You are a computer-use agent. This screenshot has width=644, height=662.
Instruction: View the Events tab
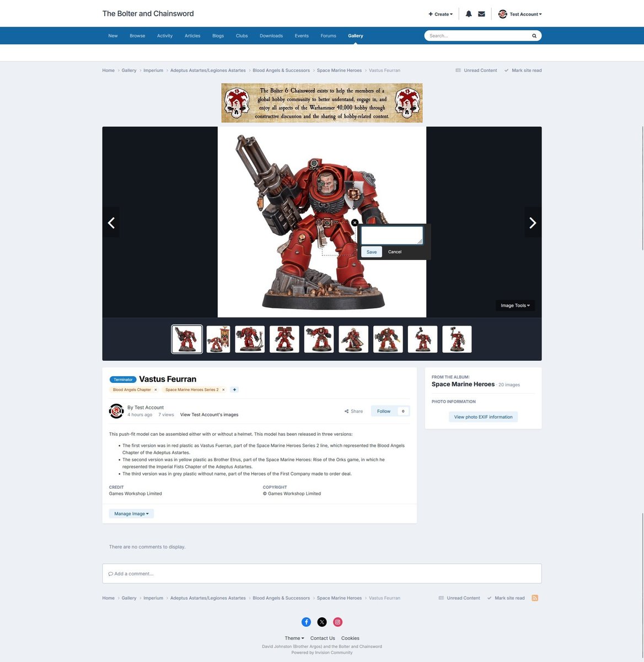[x=302, y=36]
